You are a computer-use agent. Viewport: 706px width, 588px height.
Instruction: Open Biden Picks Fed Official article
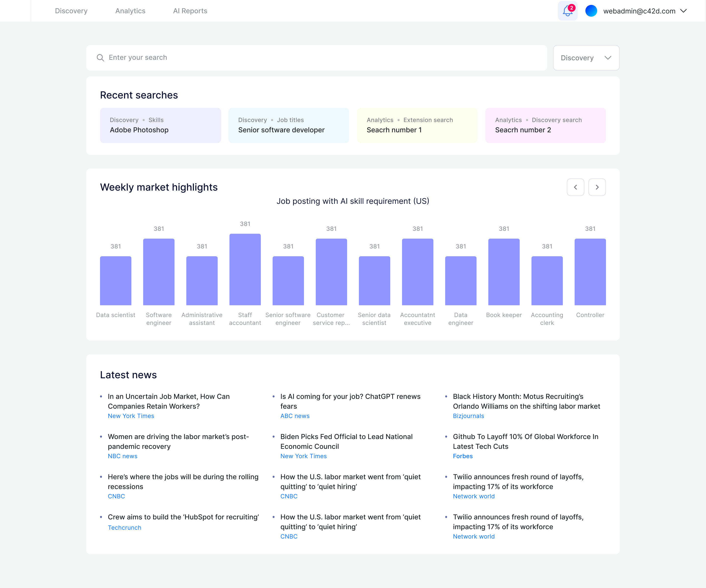click(x=346, y=441)
